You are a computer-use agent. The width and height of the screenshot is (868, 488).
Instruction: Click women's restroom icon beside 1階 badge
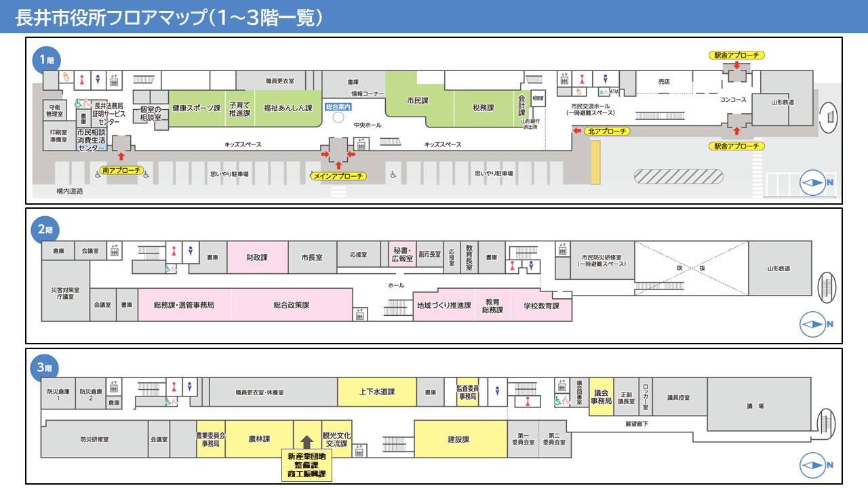(x=83, y=79)
